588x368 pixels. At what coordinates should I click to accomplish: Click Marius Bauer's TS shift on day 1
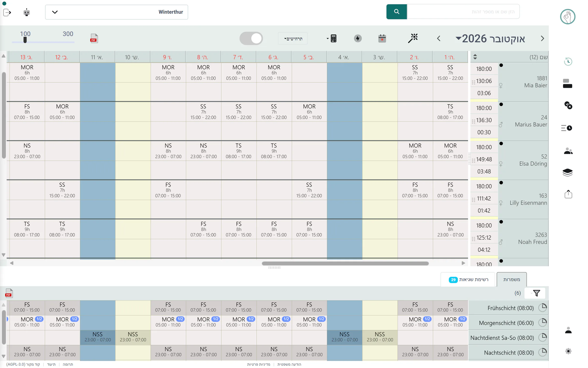tap(450, 112)
